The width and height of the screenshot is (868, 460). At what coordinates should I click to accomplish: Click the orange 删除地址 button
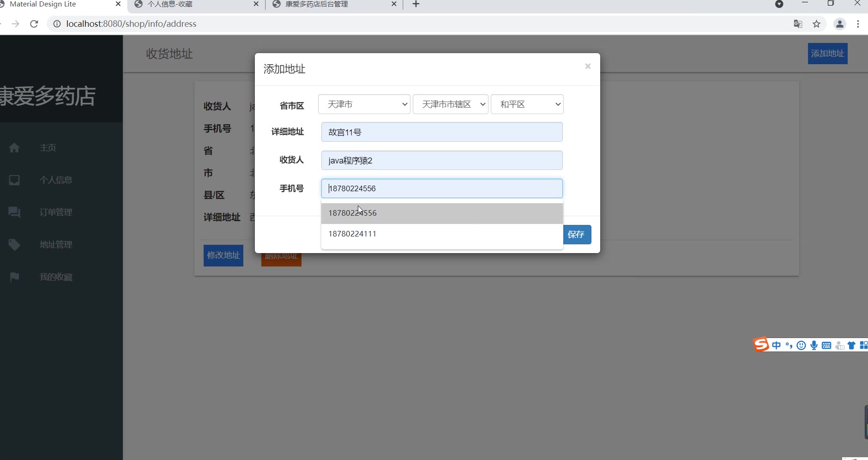point(281,260)
